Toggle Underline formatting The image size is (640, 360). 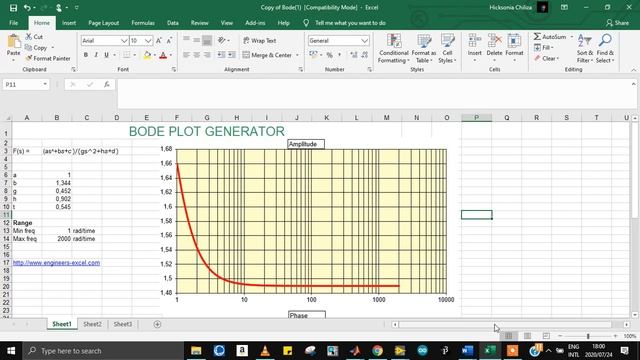pos(106,55)
